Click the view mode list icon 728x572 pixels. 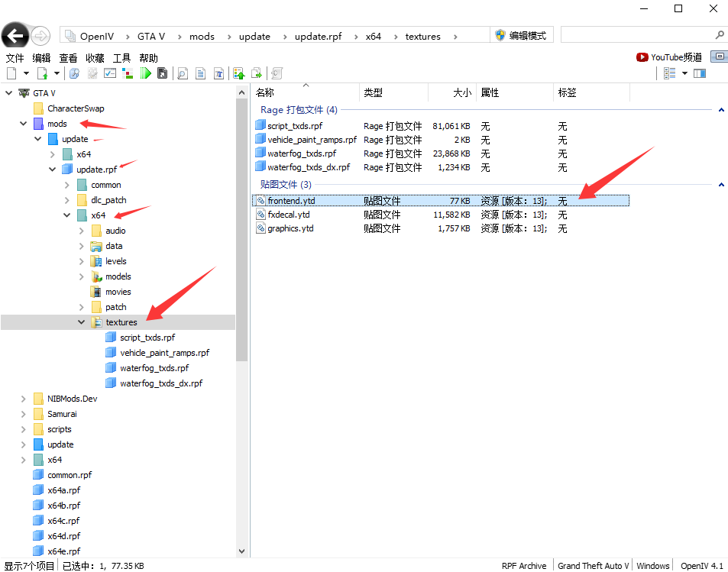669,73
